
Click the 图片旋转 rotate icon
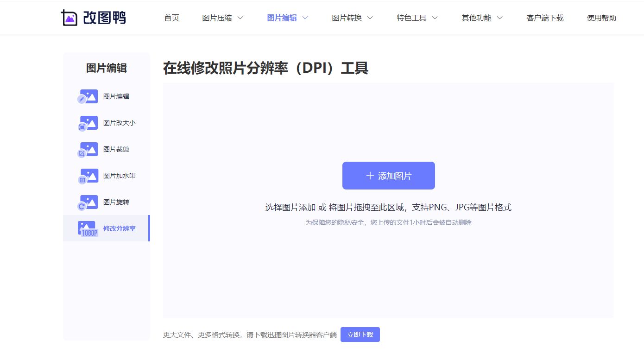click(x=88, y=202)
